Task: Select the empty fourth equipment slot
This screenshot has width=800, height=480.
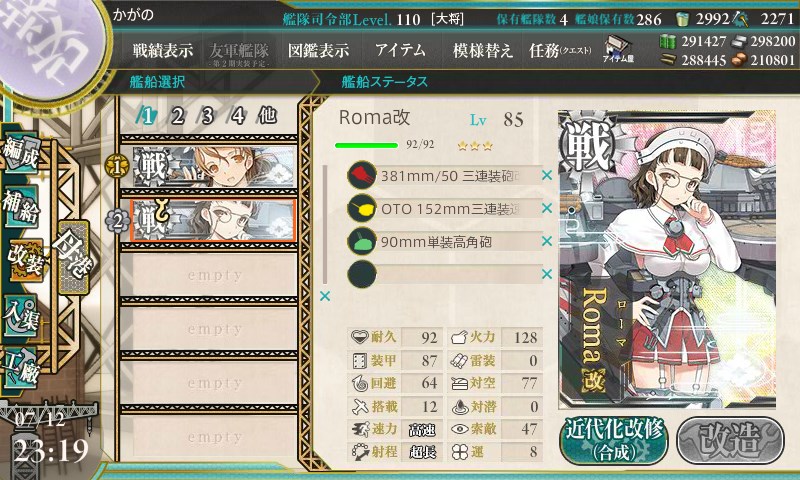Action: pos(445,274)
